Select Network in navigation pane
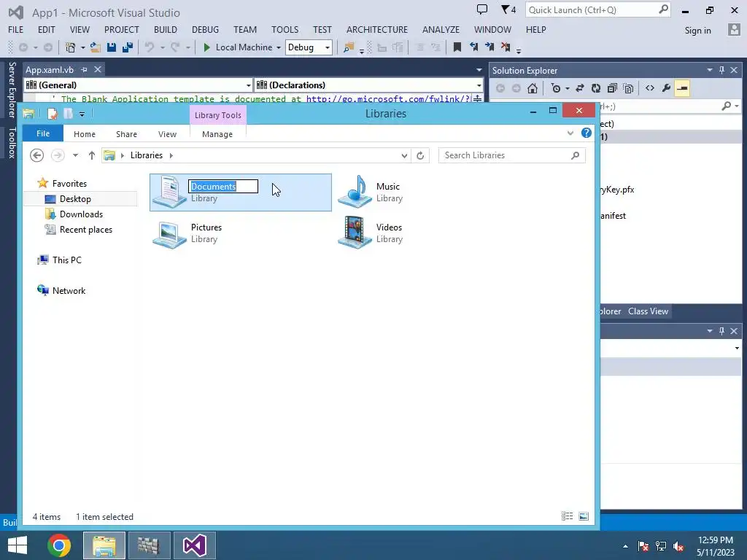The width and height of the screenshot is (747, 560). point(69,290)
